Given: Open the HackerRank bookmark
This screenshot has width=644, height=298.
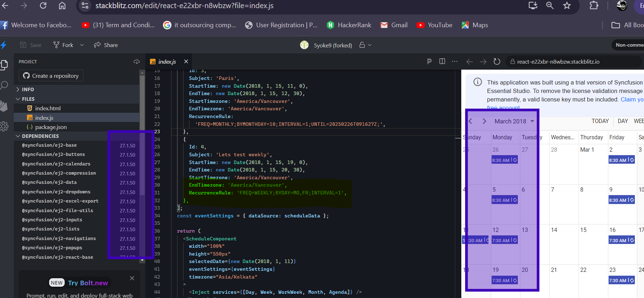Looking at the screenshot, I should (349, 25).
